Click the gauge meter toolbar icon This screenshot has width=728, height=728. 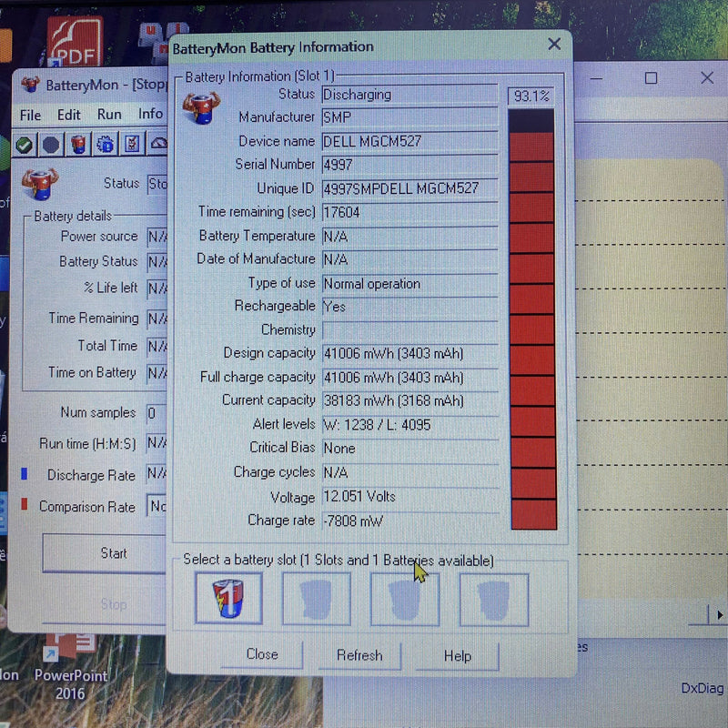[x=159, y=145]
